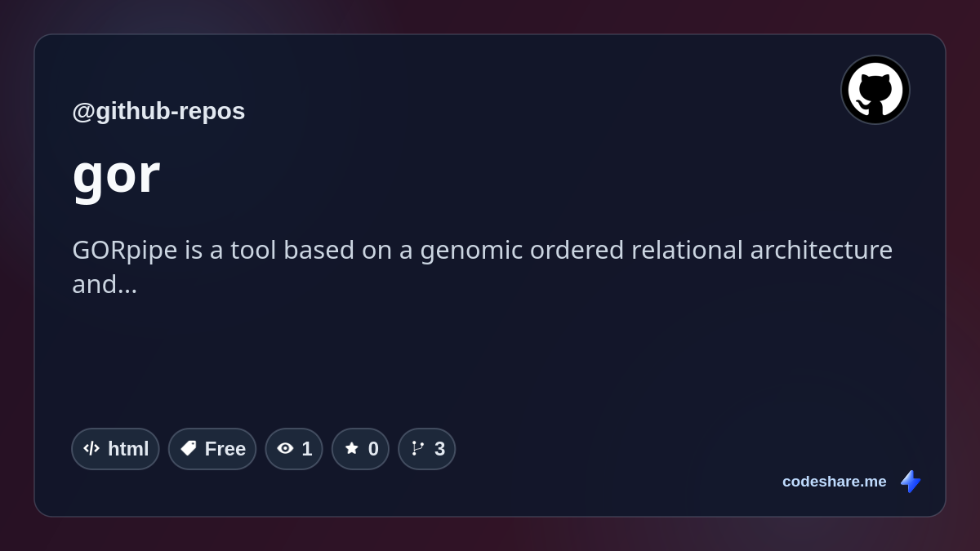Click the GitHub Octocat avatar icon
This screenshot has height=551, width=980.
click(875, 90)
